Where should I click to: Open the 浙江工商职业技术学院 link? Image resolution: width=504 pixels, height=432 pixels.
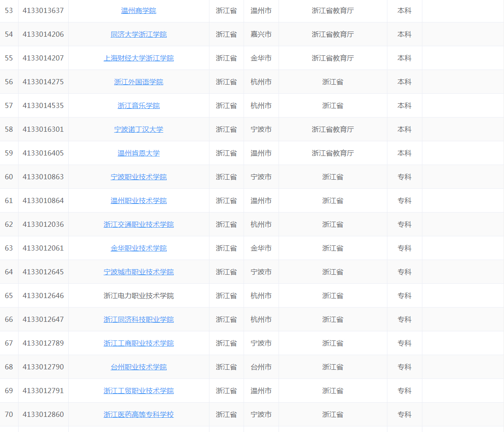point(139,343)
